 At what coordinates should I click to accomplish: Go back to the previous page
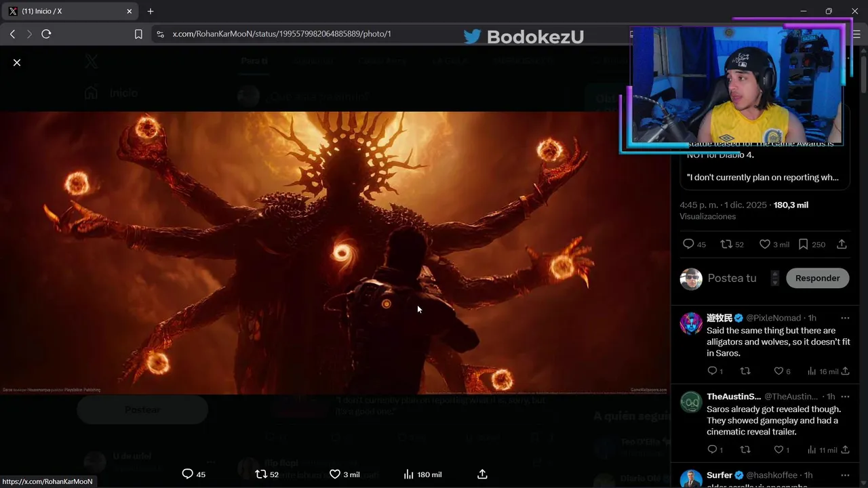pos(12,34)
